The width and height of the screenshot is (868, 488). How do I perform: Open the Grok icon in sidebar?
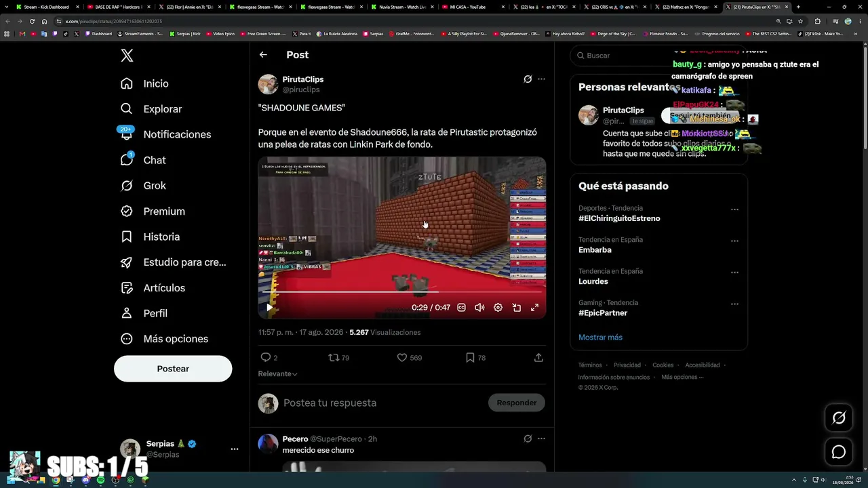pos(127,186)
